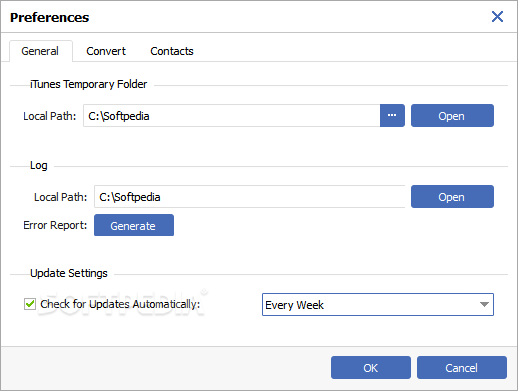Click the iTunes Temporary Folder path field
Image resolution: width=518 pixels, height=391 pixels.
[x=232, y=115]
